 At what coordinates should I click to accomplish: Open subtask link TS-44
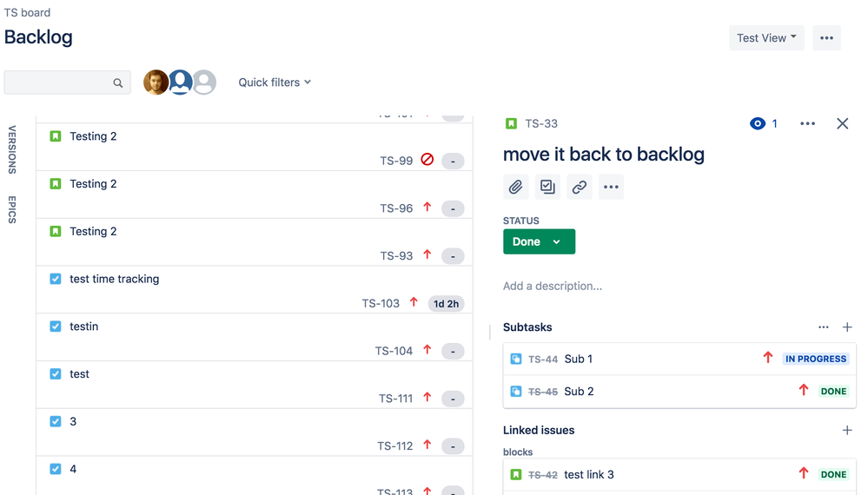[x=542, y=360]
